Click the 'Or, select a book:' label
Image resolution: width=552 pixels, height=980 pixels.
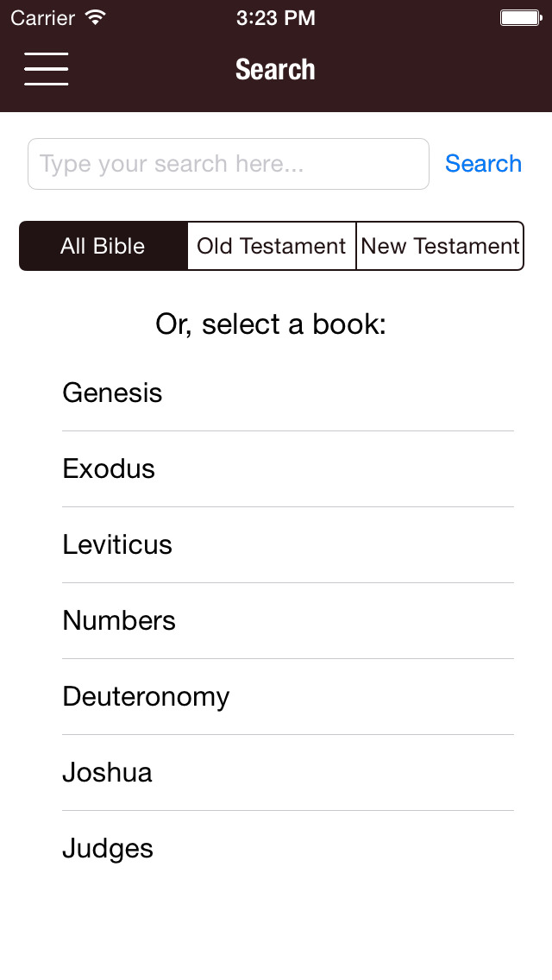point(271,324)
